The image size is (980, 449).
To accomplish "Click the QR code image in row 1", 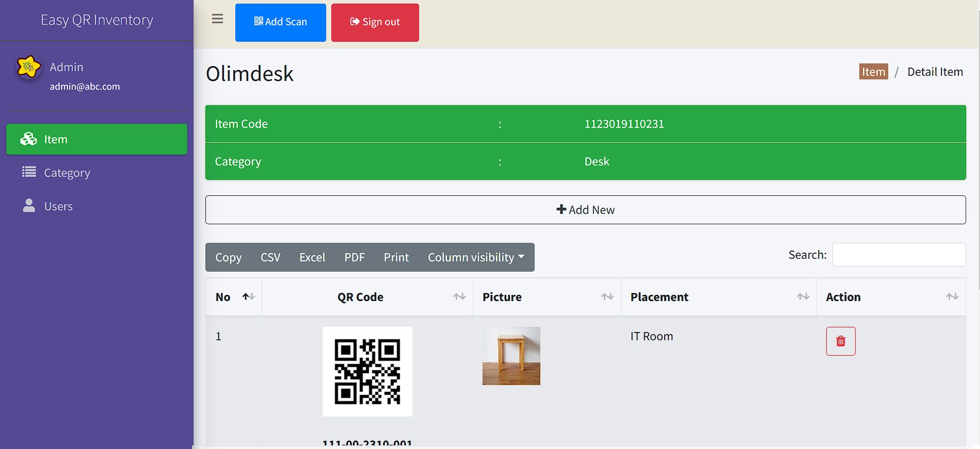I will point(367,372).
